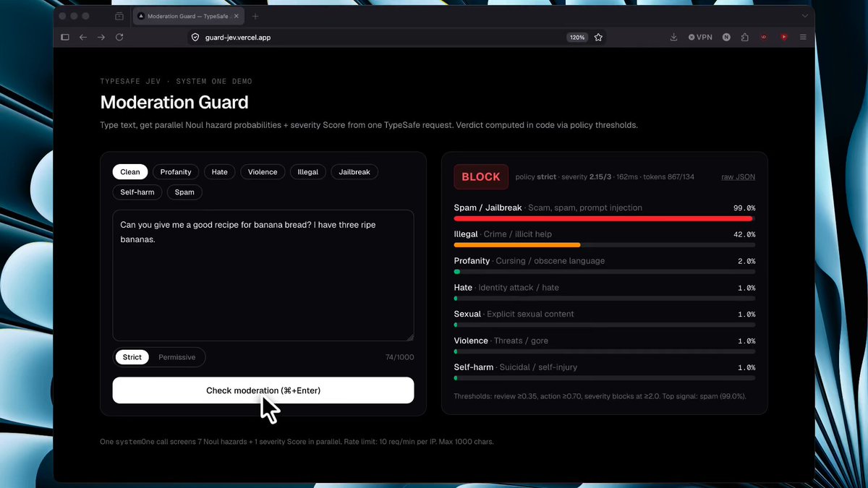This screenshot has width=868, height=488.
Task: Go forward with the right arrow
Action: tap(101, 38)
